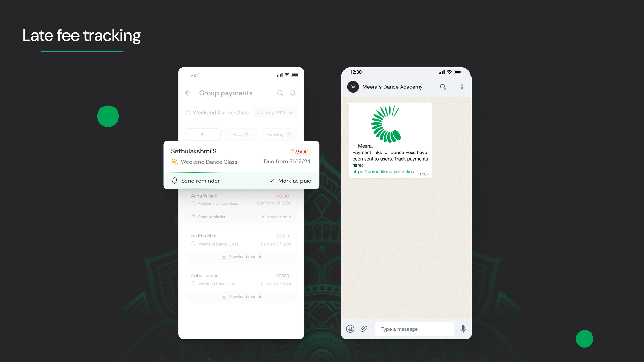
Task: Tap Send reminder for Anna Wilson
Action: coord(208,217)
